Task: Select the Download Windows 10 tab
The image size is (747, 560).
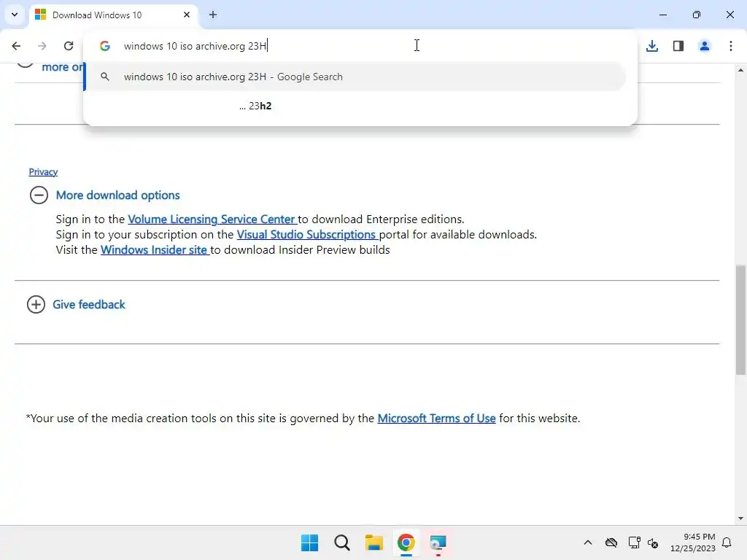Action: click(x=113, y=15)
